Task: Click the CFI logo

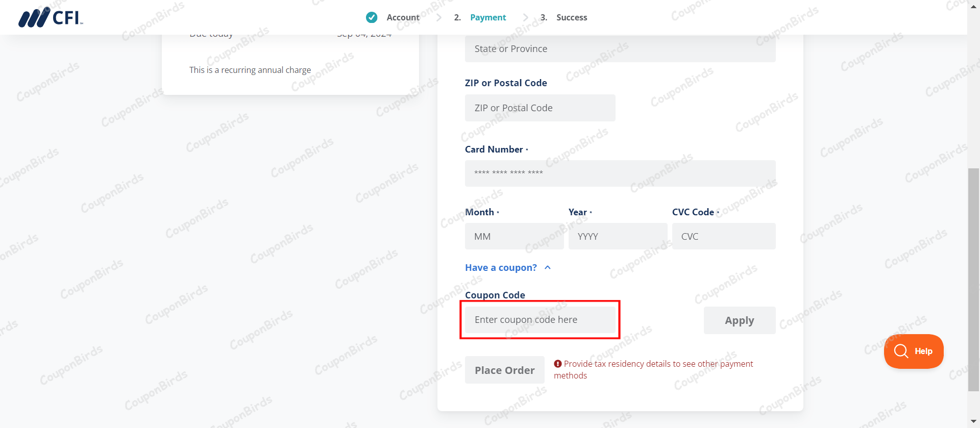Action: [x=50, y=17]
